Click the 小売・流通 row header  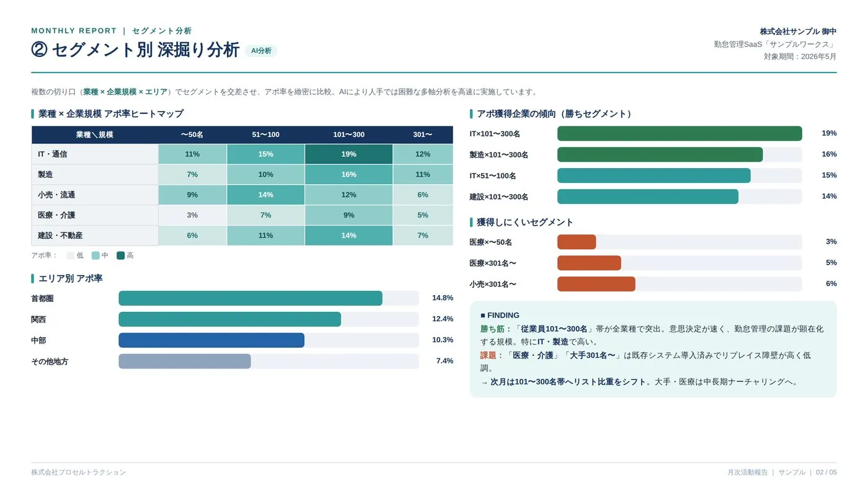[x=95, y=195]
